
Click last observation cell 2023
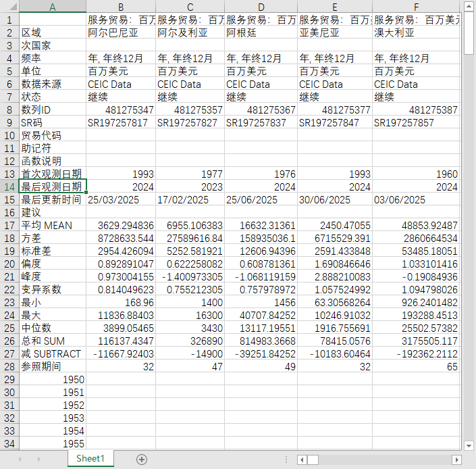click(190, 187)
